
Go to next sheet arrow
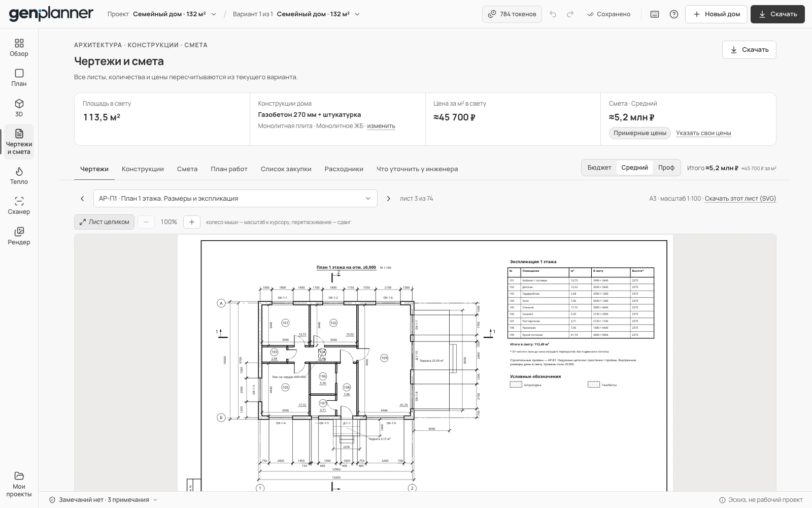click(389, 199)
